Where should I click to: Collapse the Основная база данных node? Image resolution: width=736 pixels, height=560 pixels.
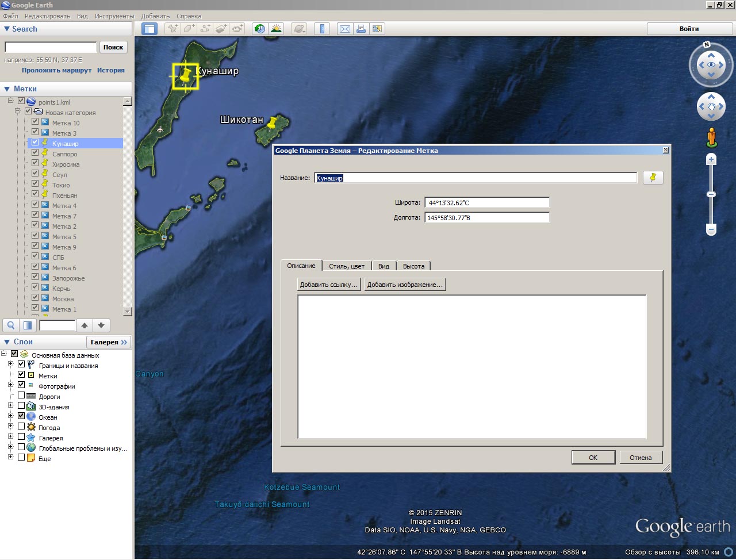point(3,354)
